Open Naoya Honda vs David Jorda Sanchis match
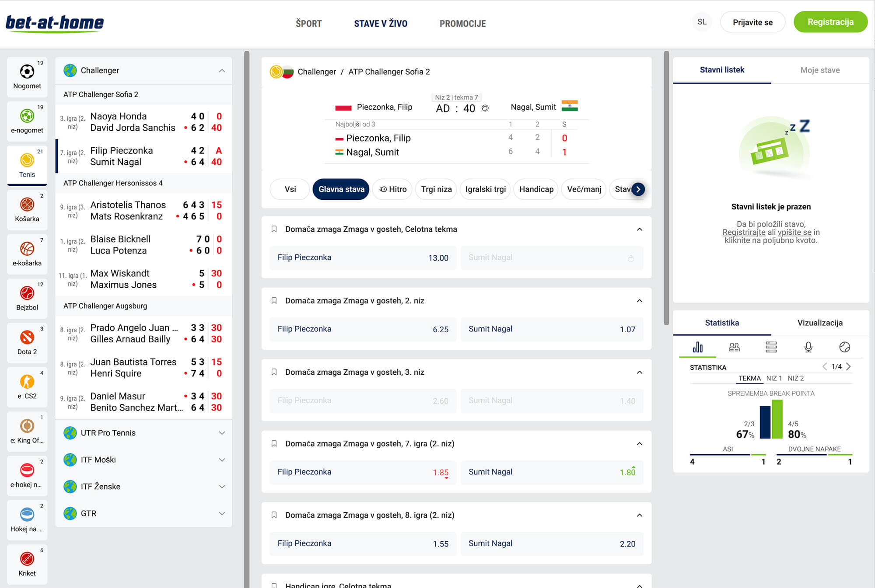 (x=143, y=122)
